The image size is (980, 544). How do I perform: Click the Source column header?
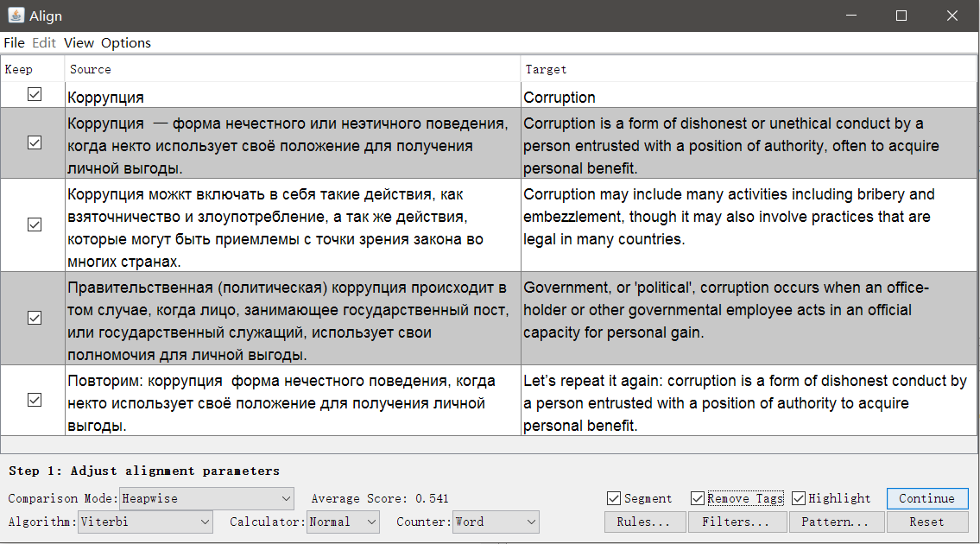[293, 69]
